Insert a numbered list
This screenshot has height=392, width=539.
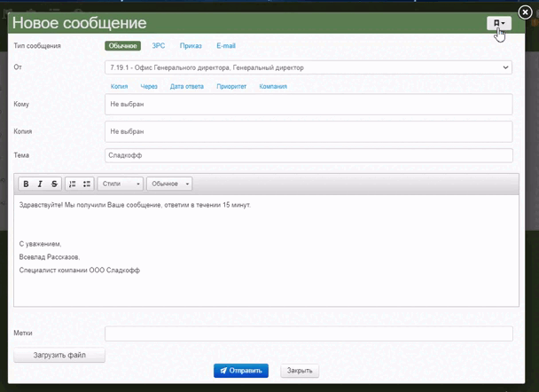[72, 184]
